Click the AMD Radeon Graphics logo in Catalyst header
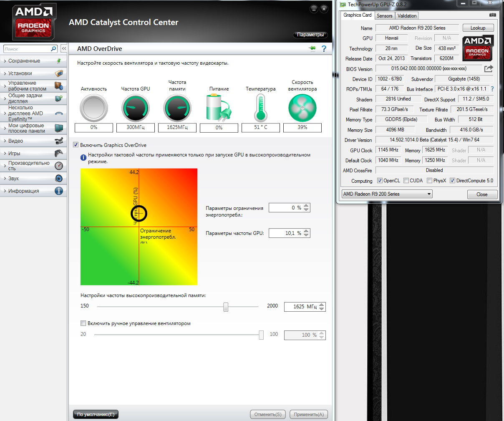 [33, 23]
